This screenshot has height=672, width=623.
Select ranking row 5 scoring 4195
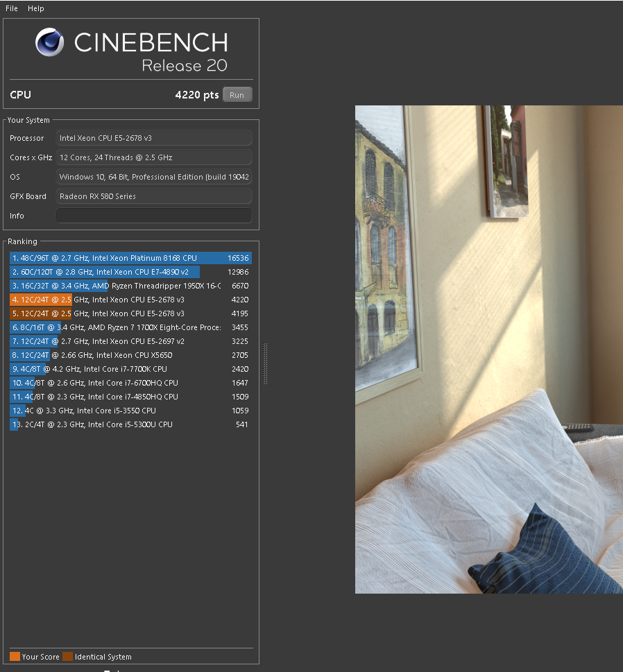coord(130,313)
